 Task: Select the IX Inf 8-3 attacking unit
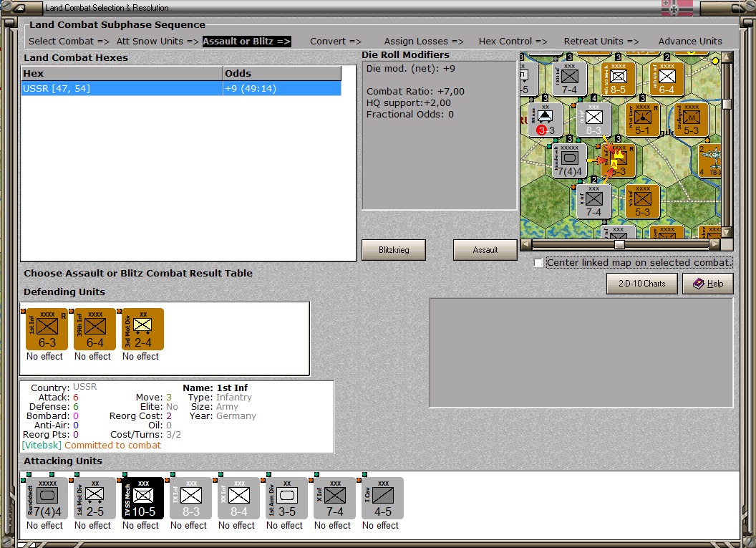pyautogui.click(x=190, y=499)
